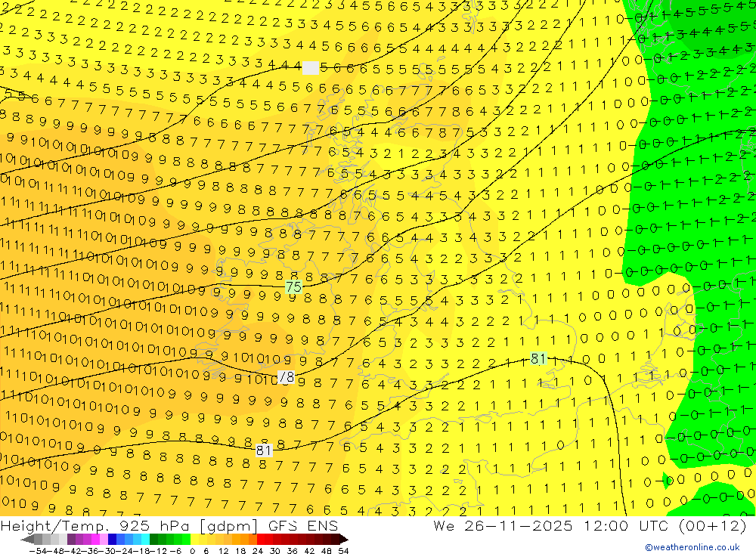The height and width of the screenshot is (554, 756).
Task: Click the blank white contour label box
Action: click(311, 68)
